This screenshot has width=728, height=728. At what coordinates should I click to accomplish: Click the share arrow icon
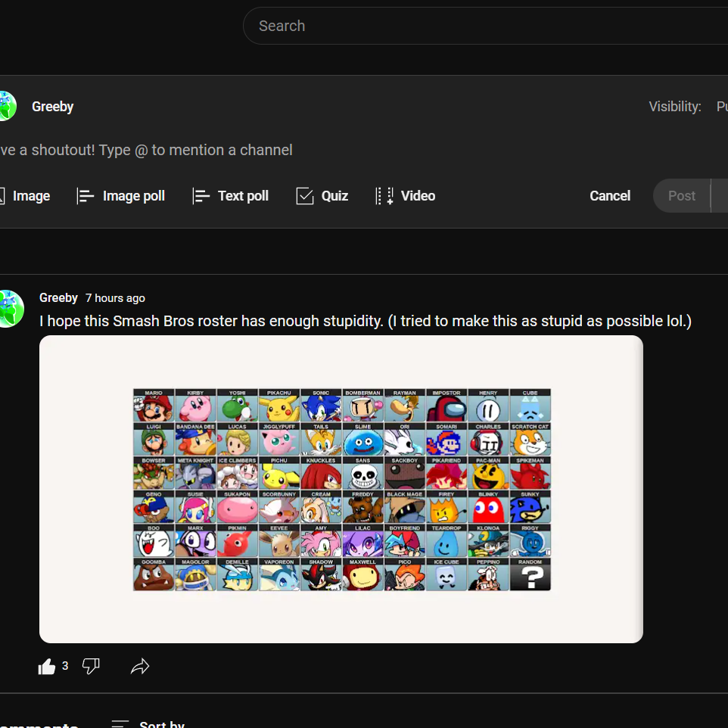(140, 666)
